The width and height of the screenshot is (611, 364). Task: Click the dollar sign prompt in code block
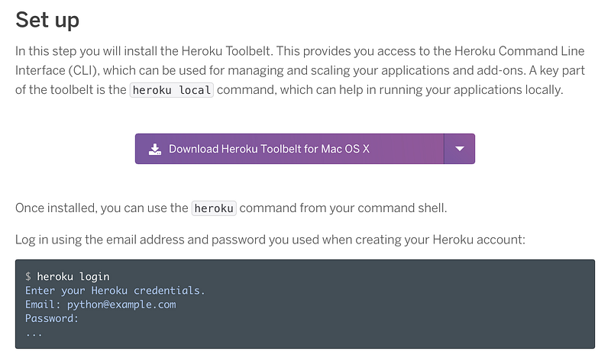point(28,276)
